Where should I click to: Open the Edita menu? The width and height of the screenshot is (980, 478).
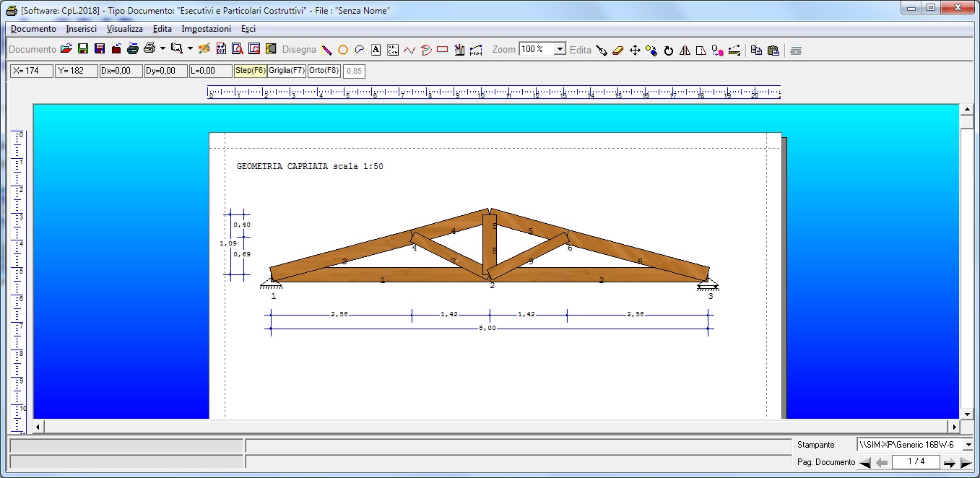coord(162,29)
